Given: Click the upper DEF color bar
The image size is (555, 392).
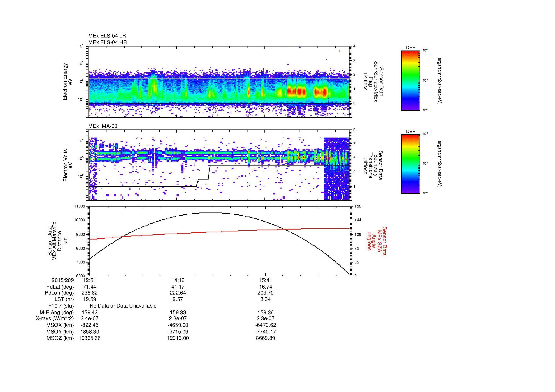Looking at the screenshot, I should click(x=410, y=80).
